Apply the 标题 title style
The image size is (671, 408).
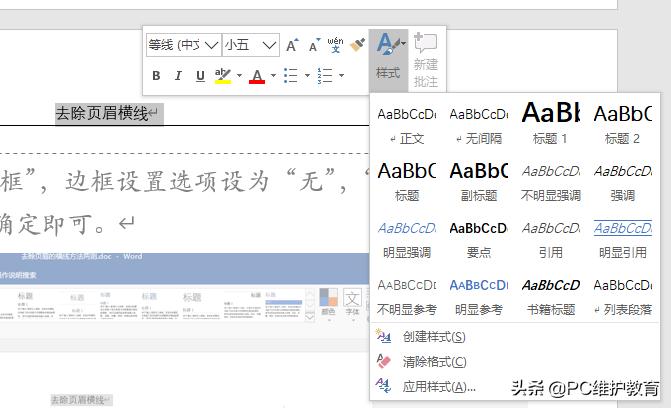[407, 182]
